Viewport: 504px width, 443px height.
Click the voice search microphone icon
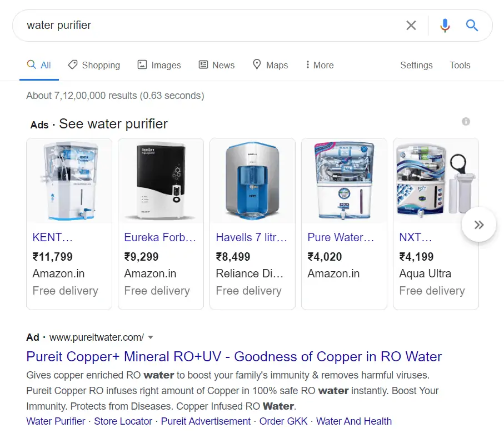coord(445,25)
